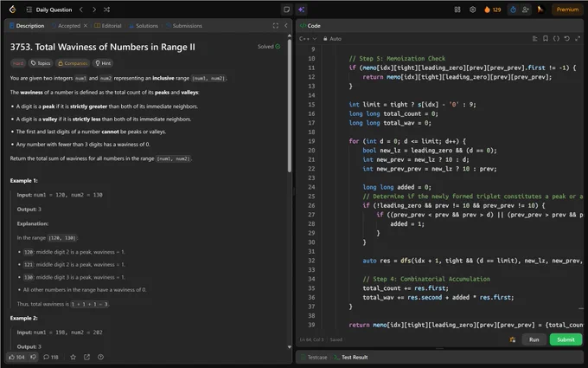Click the Run button
The image size is (588, 368).
point(534,339)
